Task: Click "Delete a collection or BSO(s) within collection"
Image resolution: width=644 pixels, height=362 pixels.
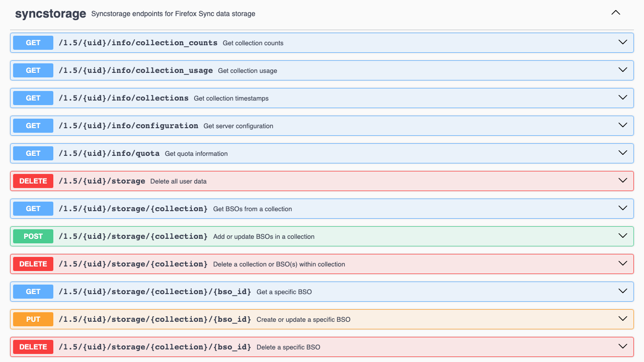Action: pyautogui.click(x=279, y=264)
